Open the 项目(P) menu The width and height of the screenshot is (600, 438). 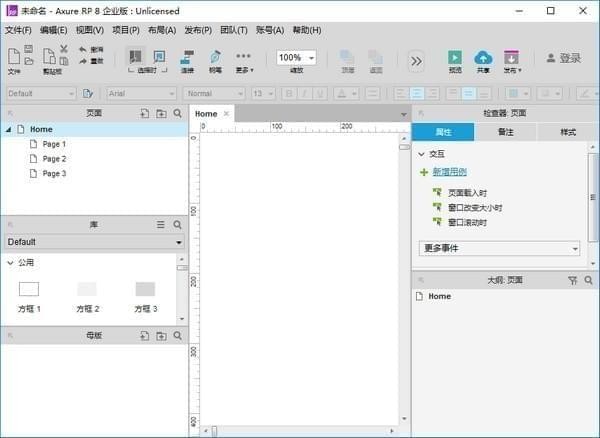click(x=126, y=30)
